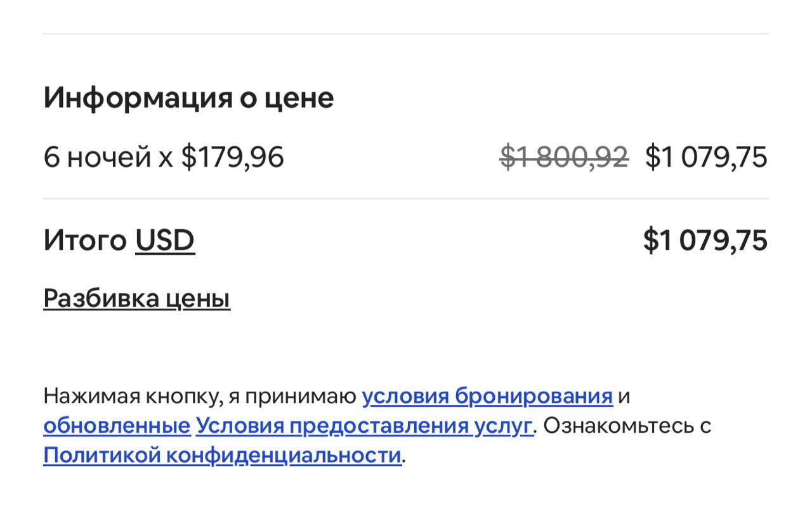Click the $179,96 per-night rate
The width and height of the screenshot is (812, 516).
232,157
